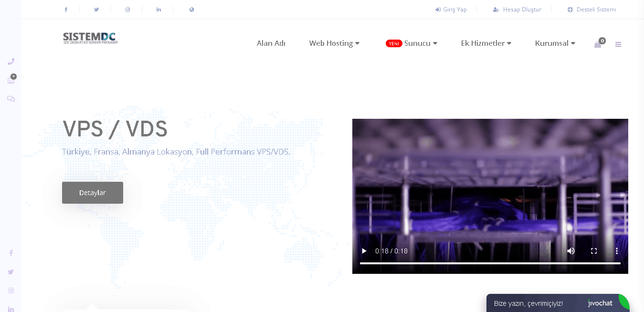Click the Instagram icon in left sidebar
The width and height of the screenshot is (644, 312).
[x=11, y=291]
